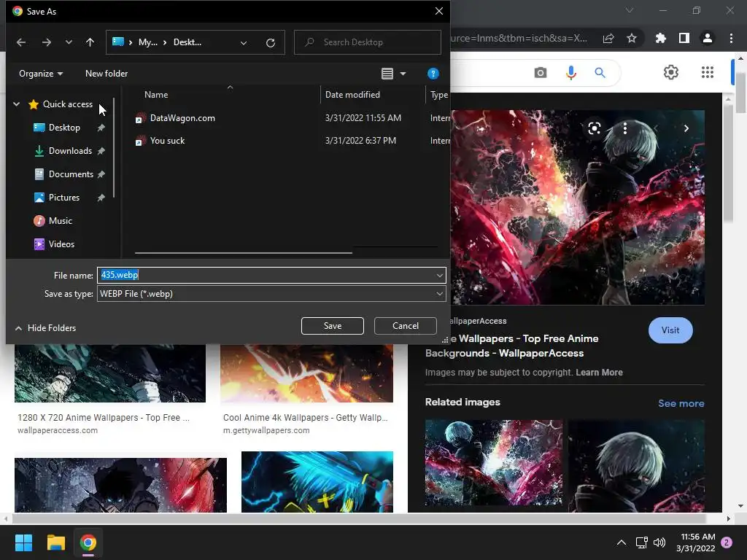Share this page icon in Chrome

608,39
